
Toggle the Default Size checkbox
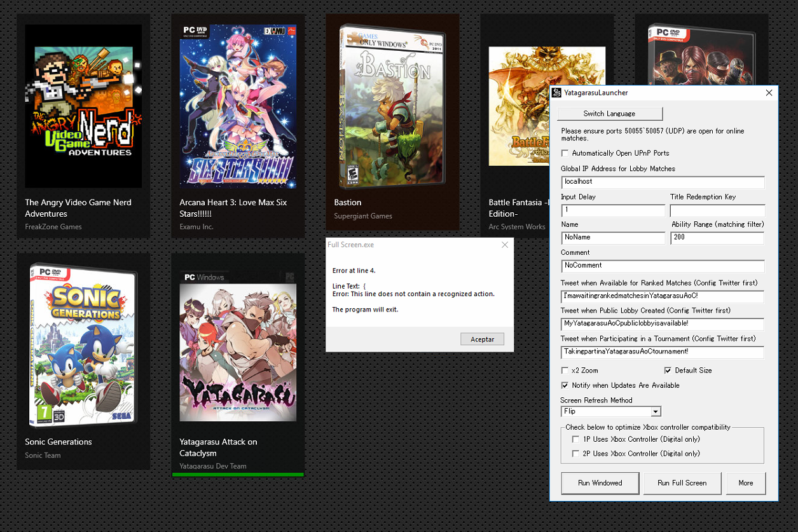click(668, 371)
